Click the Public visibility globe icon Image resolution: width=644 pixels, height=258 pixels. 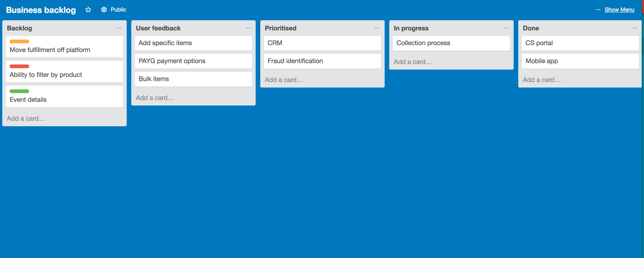(x=104, y=9)
